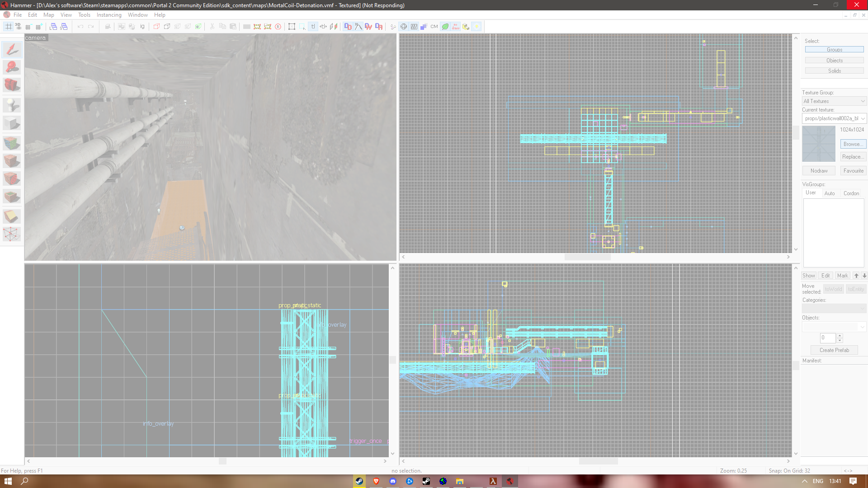Select the Vertex manipulation tool
The image size is (868, 488).
pos(12,234)
